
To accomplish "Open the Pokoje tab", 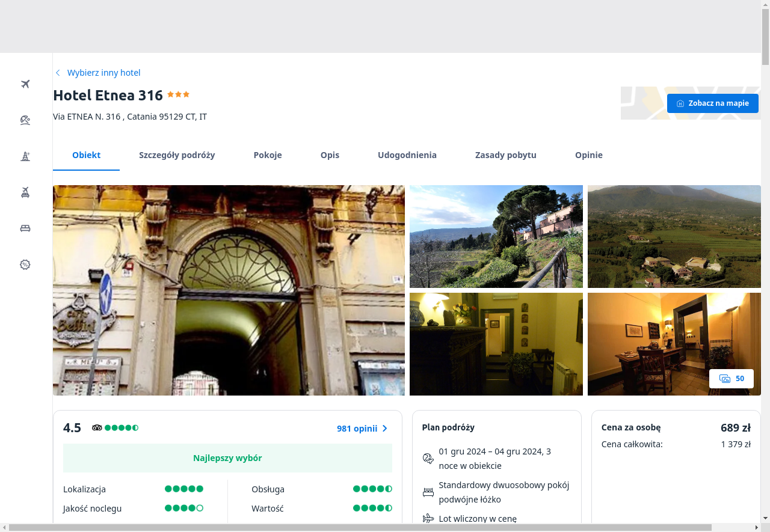I will [268, 155].
